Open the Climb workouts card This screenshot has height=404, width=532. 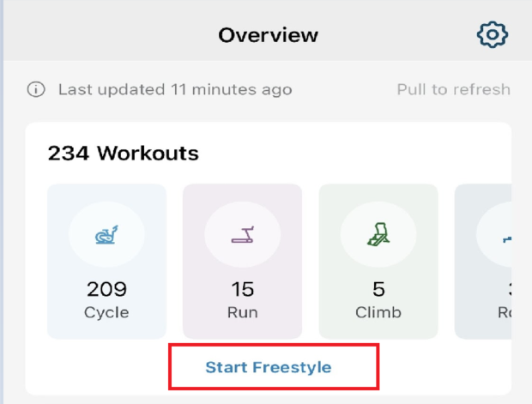(x=378, y=262)
